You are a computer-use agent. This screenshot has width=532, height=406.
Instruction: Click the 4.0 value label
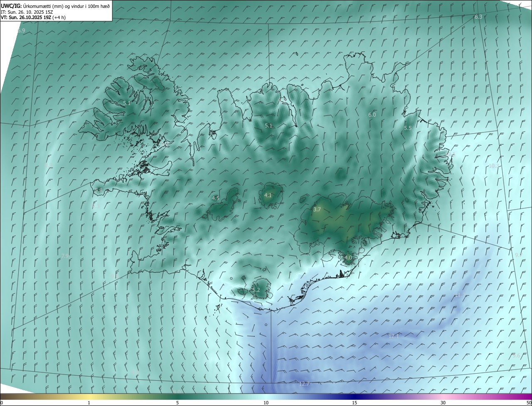(348, 257)
